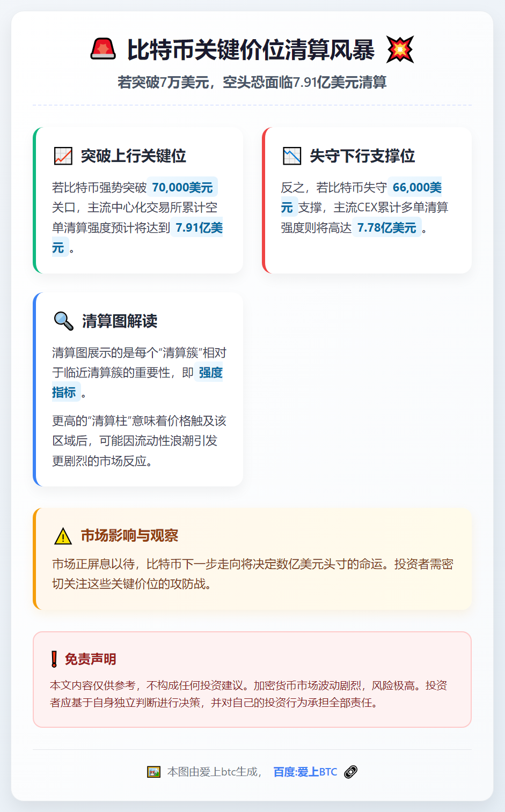The image size is (505, 812).
Task: Click the subtitle about 7.91亿美元清算
Action: [x=252, y=82]
